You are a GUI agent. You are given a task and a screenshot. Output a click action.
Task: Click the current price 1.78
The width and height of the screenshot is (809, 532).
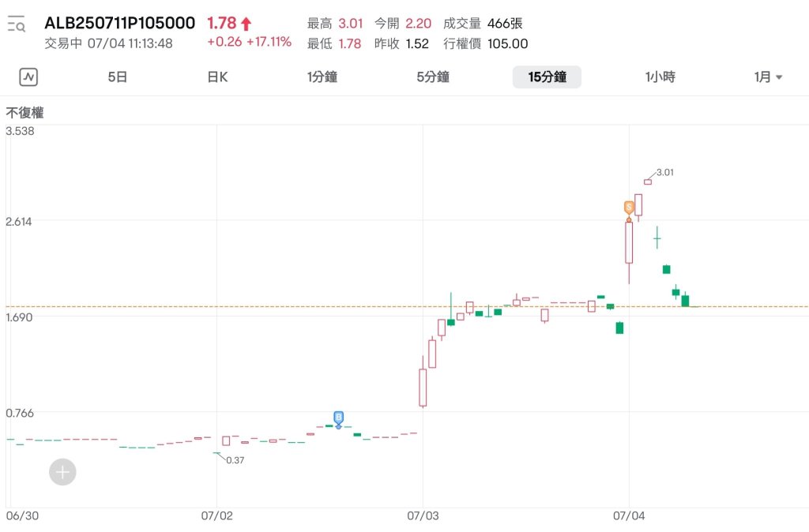coord(221,23)
